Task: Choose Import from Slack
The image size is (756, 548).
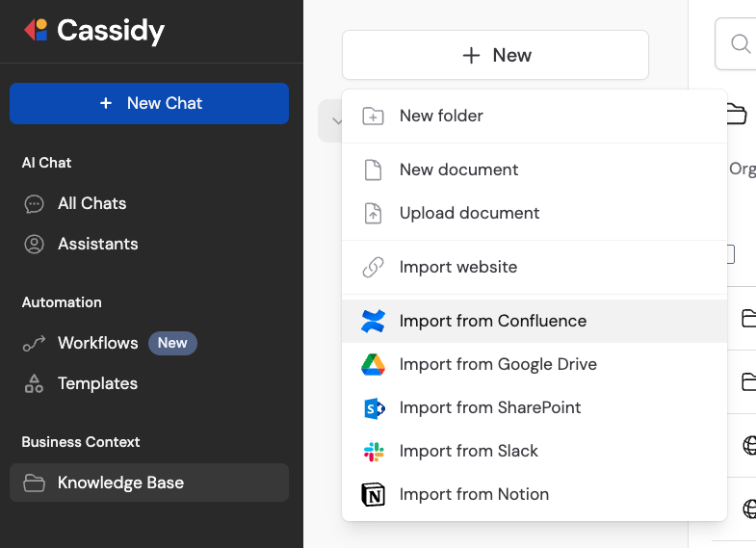Action: (x=534, y=451)
